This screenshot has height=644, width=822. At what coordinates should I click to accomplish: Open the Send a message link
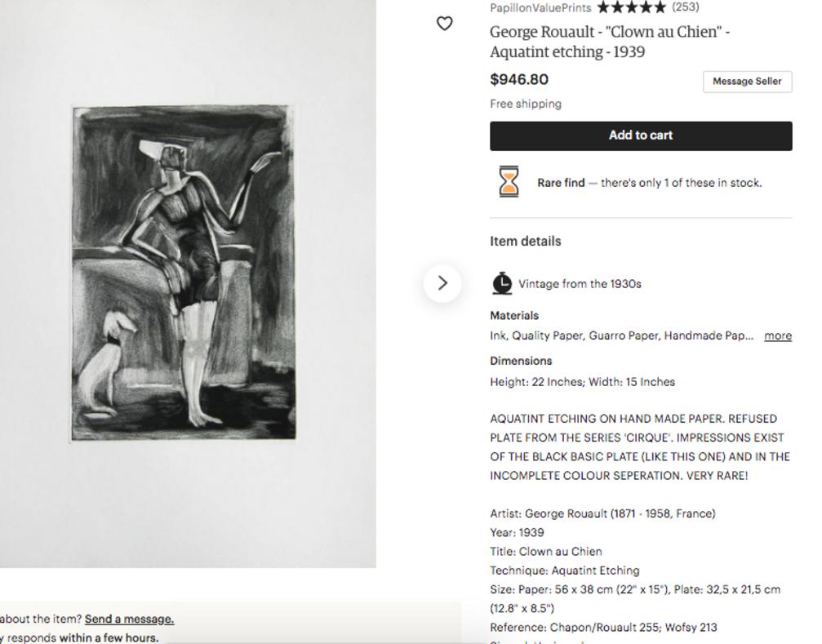click(130, 619)
